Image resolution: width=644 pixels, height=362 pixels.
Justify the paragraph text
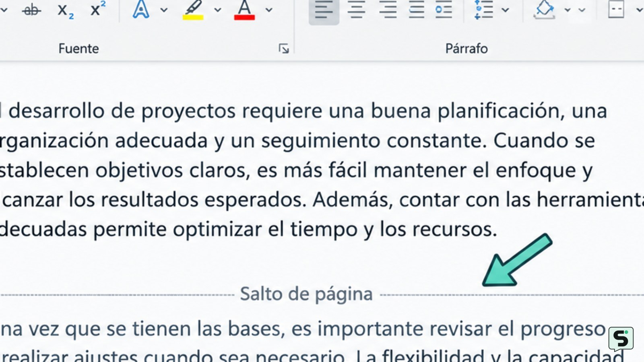pyautogui.click(x=417, y=10)
